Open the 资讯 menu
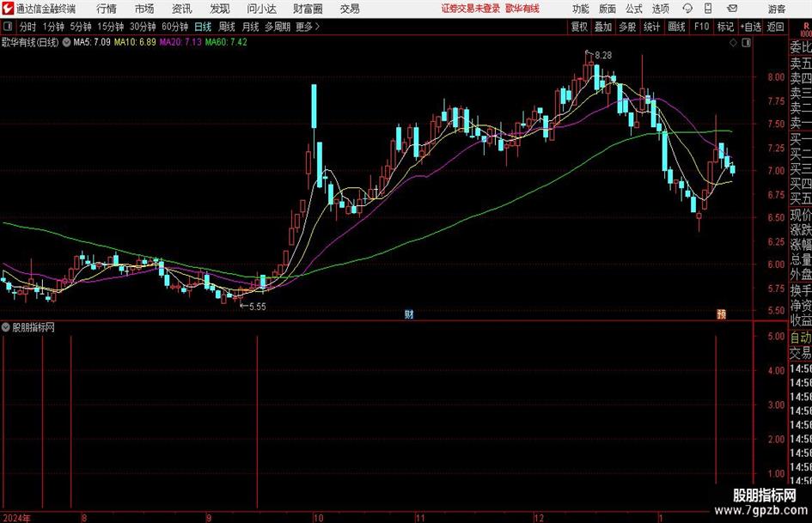 (x=182, y=9)
